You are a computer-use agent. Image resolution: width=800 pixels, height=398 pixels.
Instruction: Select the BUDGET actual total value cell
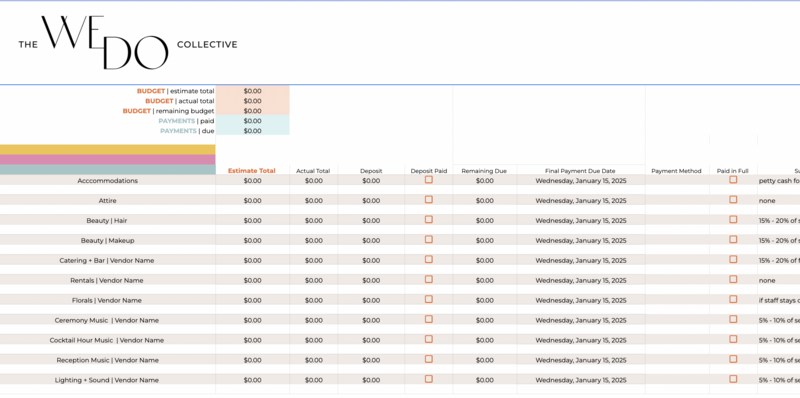(253, 101)
